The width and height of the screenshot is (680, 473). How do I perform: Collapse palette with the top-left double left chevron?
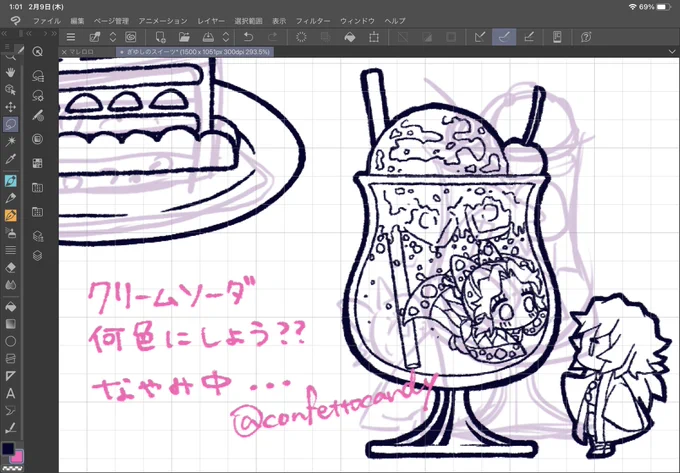(4, 33)
